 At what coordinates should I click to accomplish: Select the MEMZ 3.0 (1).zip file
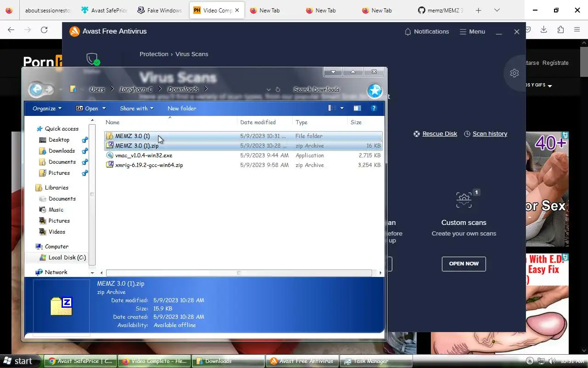[x=243, y=146]
